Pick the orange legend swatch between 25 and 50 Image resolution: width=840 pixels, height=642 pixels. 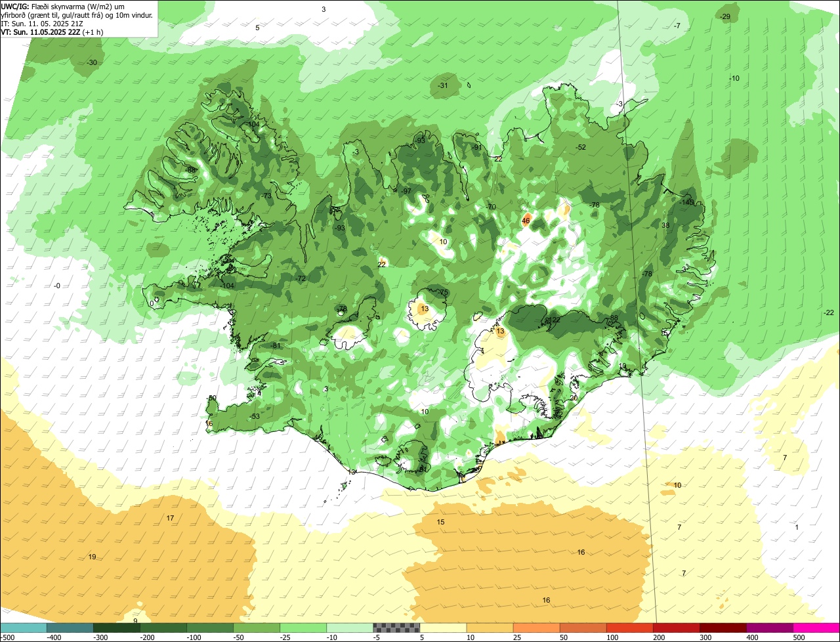tap(536, 628)
